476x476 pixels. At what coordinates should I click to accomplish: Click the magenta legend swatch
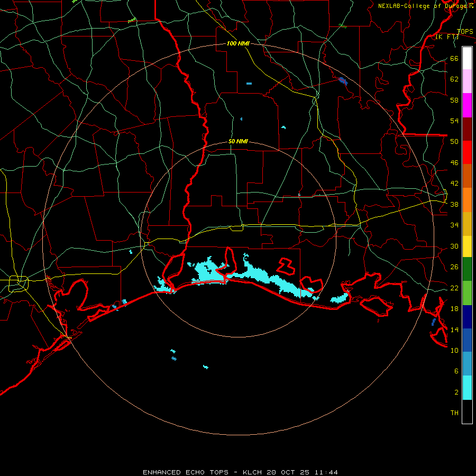click(467, 105)
